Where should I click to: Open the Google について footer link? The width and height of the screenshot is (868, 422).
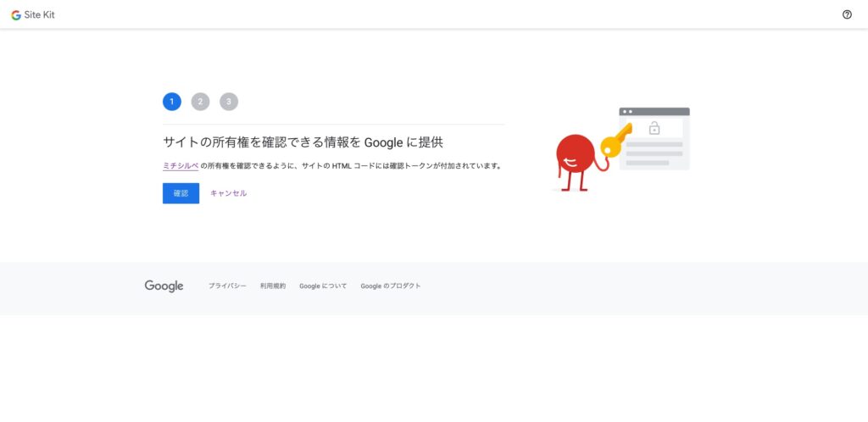pos(323,286)
